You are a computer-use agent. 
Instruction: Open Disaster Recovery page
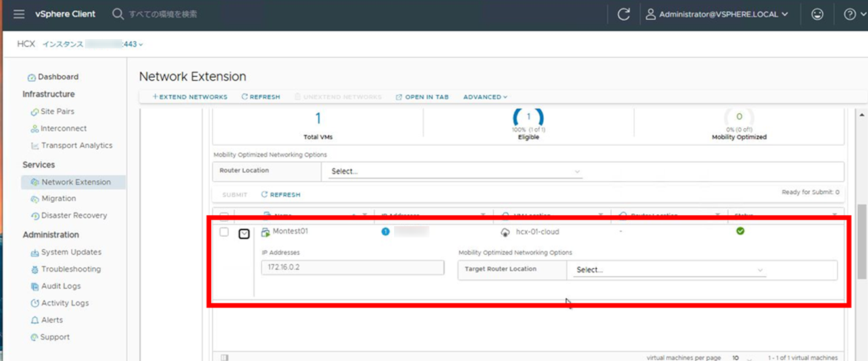pyautogui.click(x=74, y=215)
